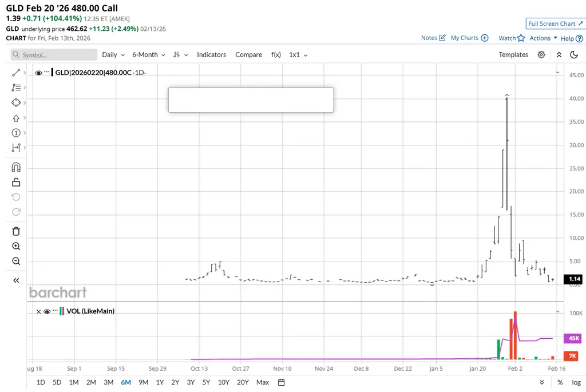Screen dimensions: 586x392
Task: Open the Templates button
Action: (x=513, y=55)
